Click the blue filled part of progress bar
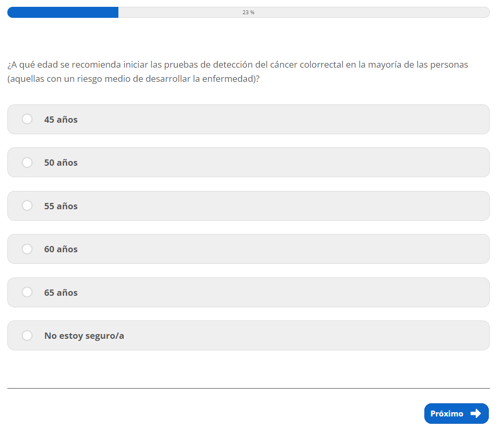This screenshot has height=429, width=504. click(x=63, y=12)
